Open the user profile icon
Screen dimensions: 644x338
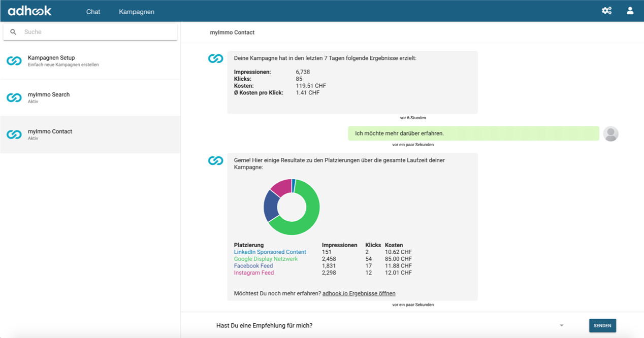[630, 11]
